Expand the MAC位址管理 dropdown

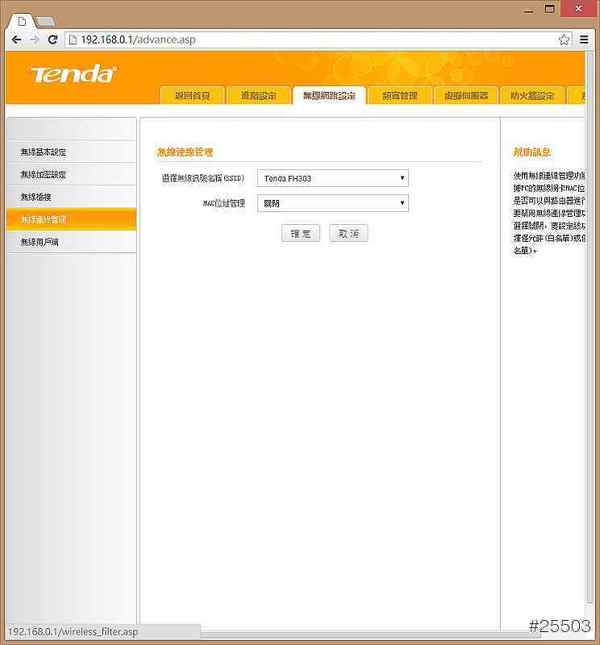(333, 203)
